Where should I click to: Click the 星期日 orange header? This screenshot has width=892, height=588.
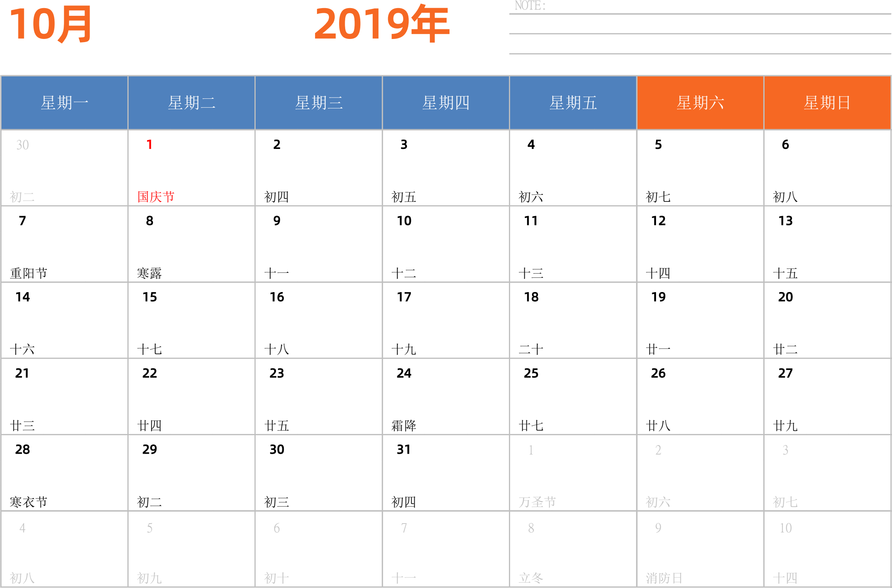click(827, 103)
